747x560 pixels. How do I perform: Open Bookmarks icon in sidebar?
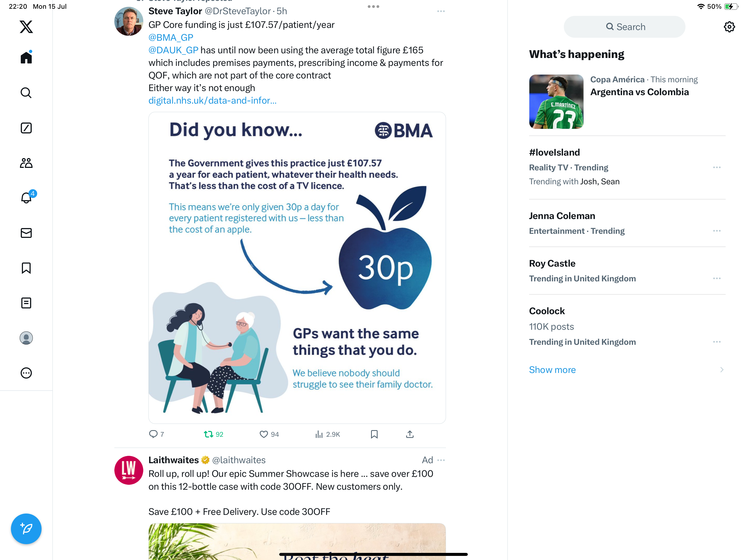(26, 268)
